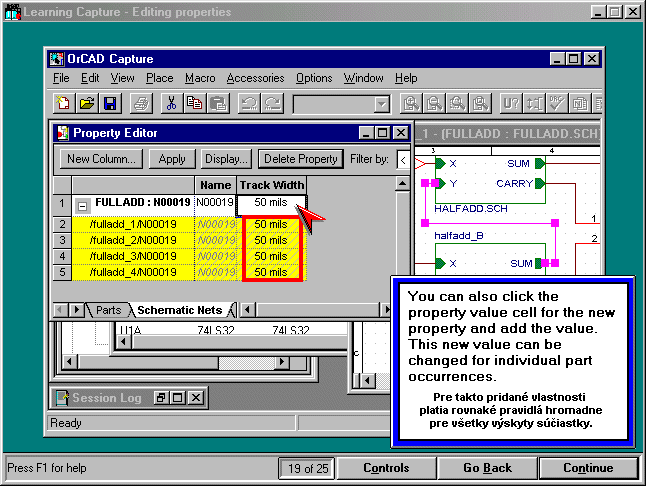Screen dimensions: 646x486
Task: Click the Track Width cell in row 1
Action: 270,203
